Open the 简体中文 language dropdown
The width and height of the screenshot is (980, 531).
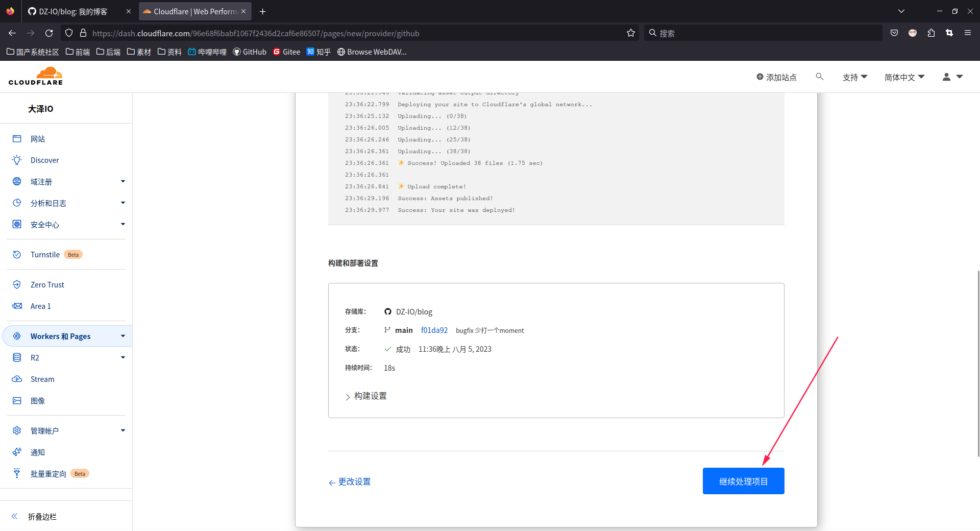(x=904, y=77)
